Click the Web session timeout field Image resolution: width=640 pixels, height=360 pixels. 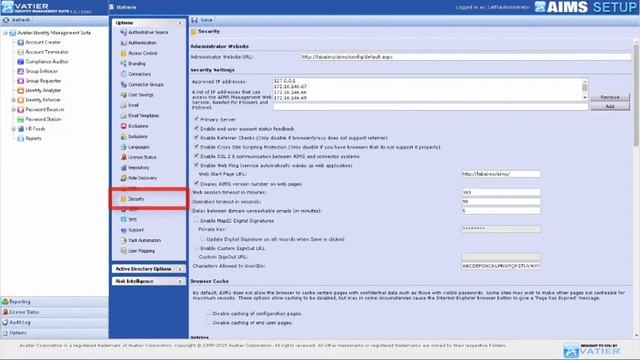tap(501, 192)
